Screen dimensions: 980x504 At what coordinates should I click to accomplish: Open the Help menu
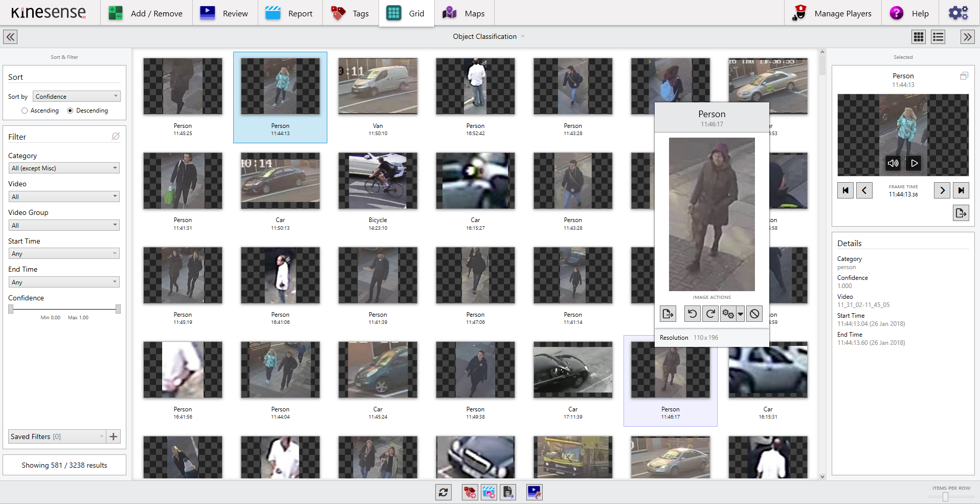pyautogui.click(x=910, y=13)
